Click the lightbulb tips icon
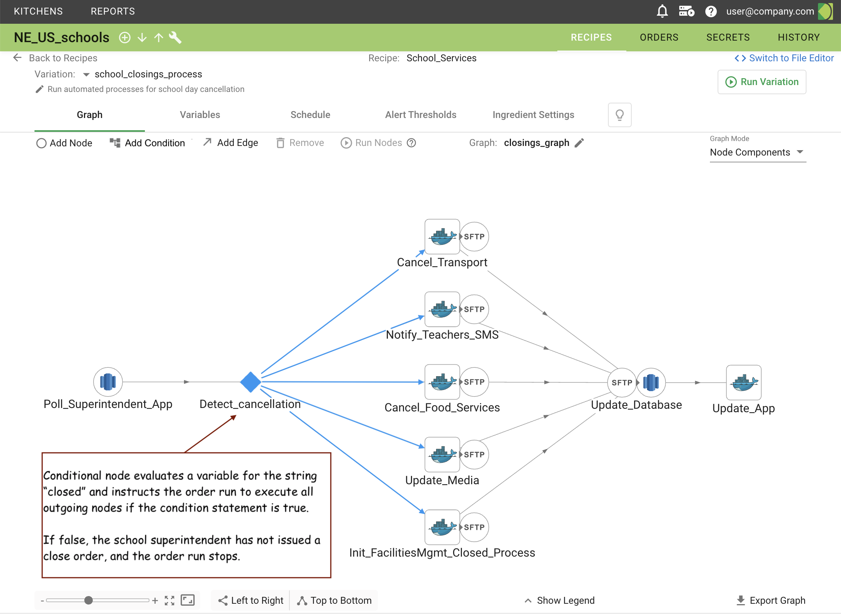841x616 pixels. click(619, 115)
